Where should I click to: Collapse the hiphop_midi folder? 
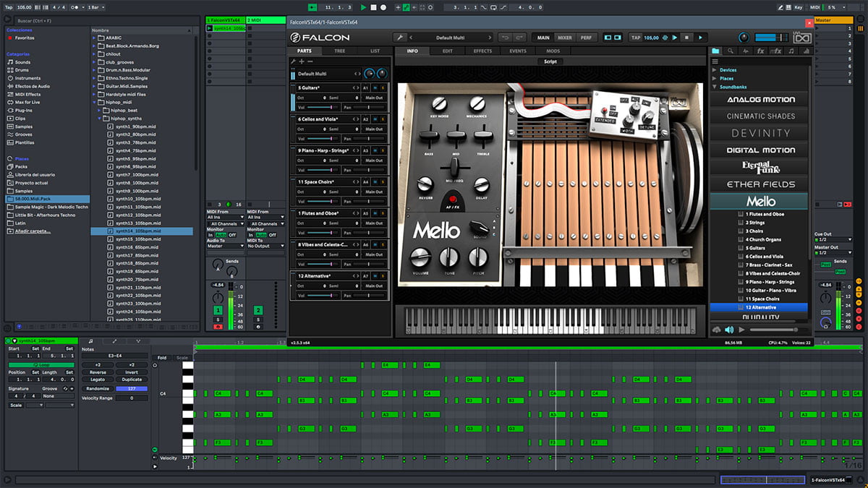(x=95, y=103)
